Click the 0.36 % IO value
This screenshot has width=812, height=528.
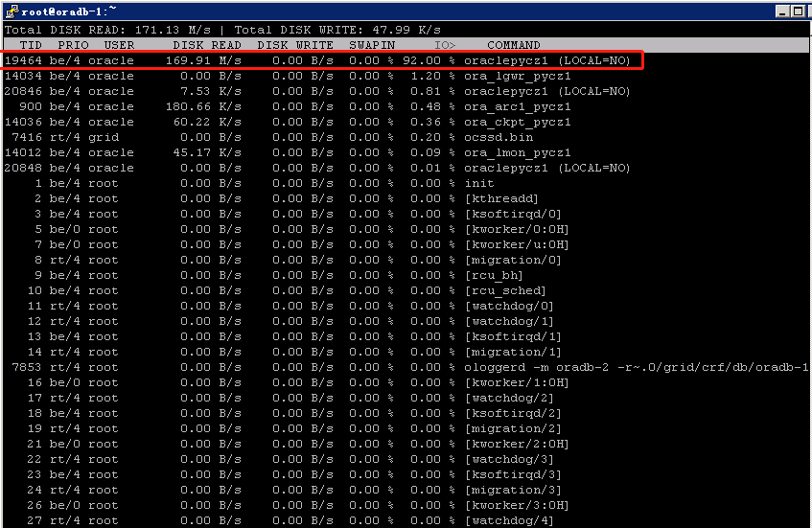(433, 122)
